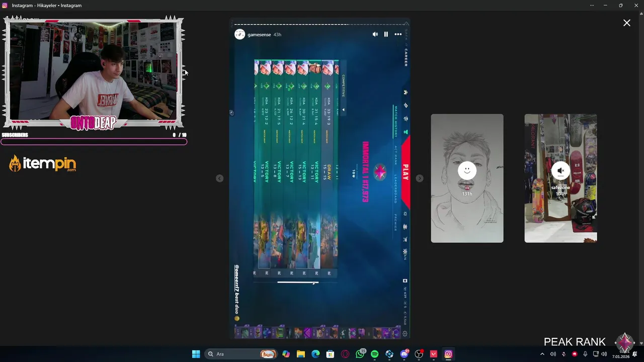Open the gamesense username link

coord(259,35)
